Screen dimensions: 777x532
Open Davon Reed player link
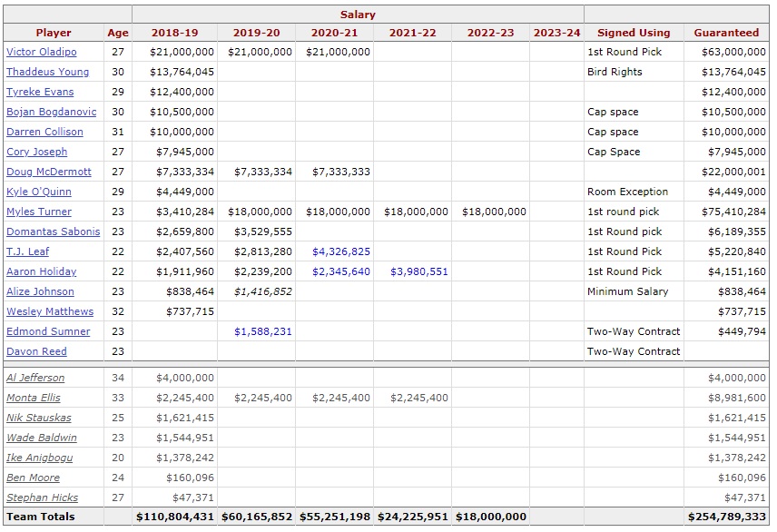[36, 351]
